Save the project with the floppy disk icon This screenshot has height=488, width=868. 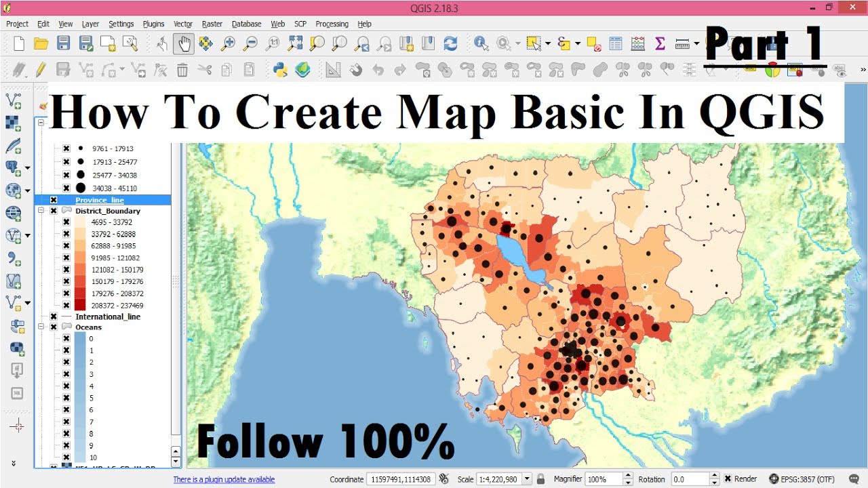(63, 44)
